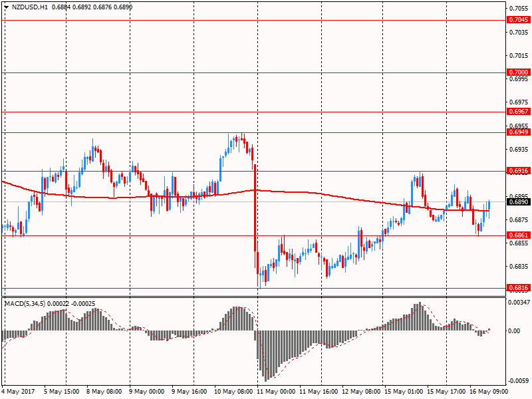532x399 pixels.
Task: Click the 12 May 08:00 time label
Action: [x=361, y=391]
